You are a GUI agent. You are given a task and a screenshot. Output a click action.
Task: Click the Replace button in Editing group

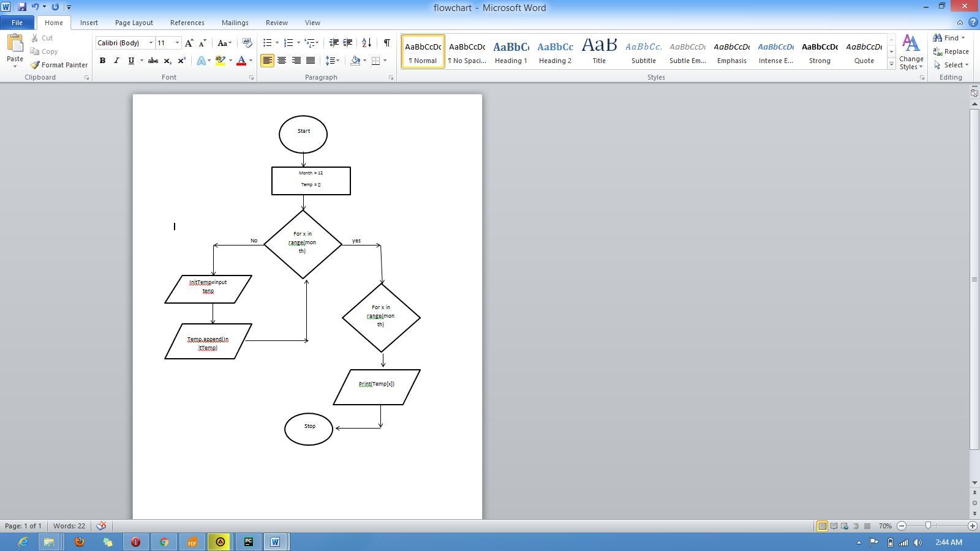pos(951,51)
